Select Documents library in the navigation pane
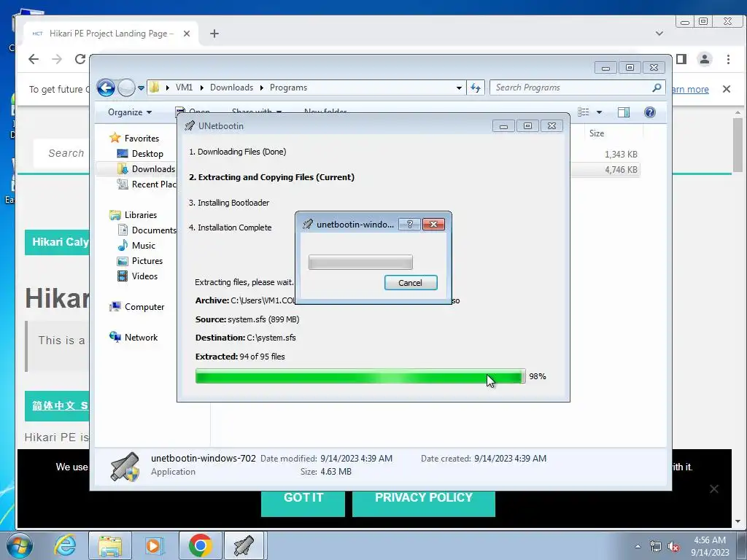The height and width of the screenshot is (560, 747). (147, 230)
